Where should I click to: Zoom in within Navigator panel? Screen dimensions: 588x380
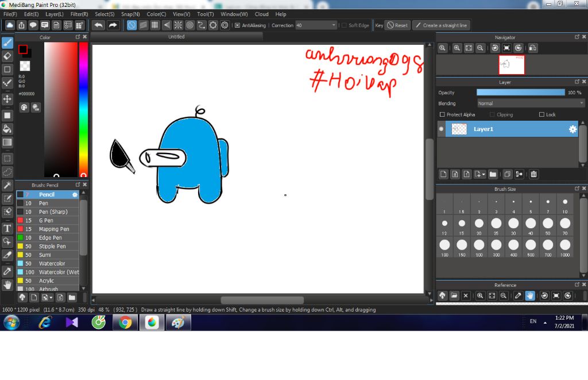click(x=457, y=48)
